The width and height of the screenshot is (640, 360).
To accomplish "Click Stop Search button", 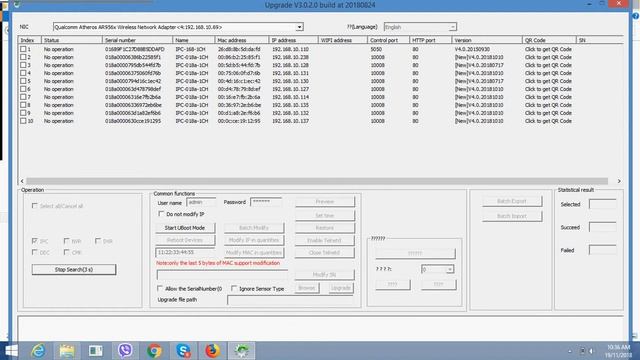I will [x=74, y=269].
